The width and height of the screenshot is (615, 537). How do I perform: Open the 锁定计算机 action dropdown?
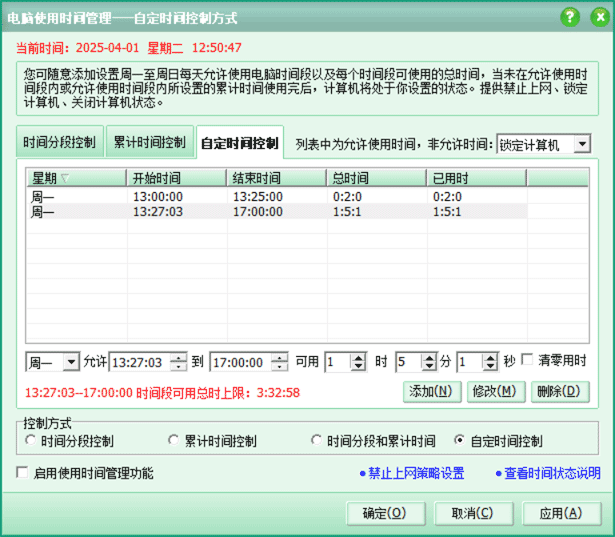[x=582, y=145]
